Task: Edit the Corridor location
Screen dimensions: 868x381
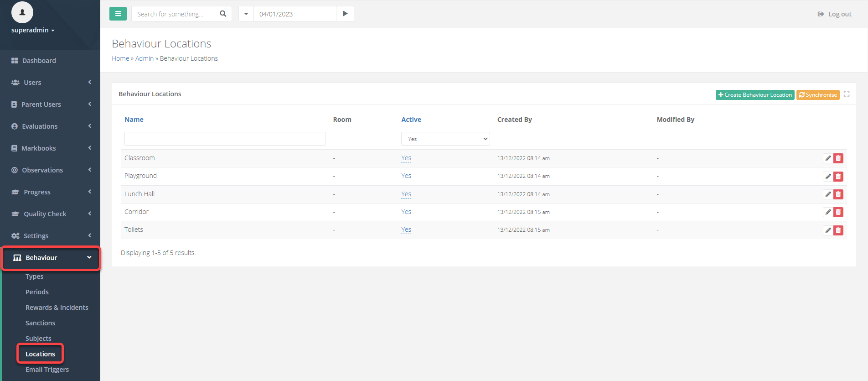Action: pyautogui.click(x=828, y=212)
